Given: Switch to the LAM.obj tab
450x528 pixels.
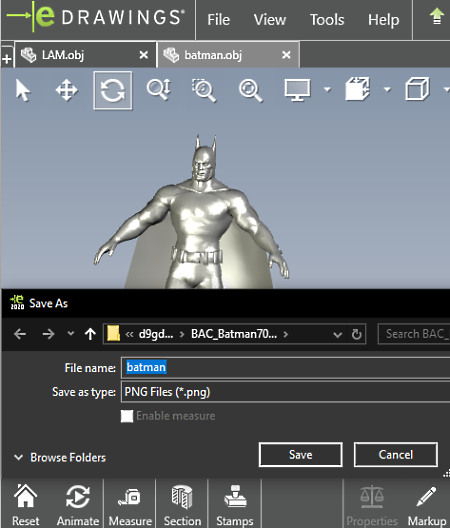Looking at the screenshot, I should pos(86,55).
